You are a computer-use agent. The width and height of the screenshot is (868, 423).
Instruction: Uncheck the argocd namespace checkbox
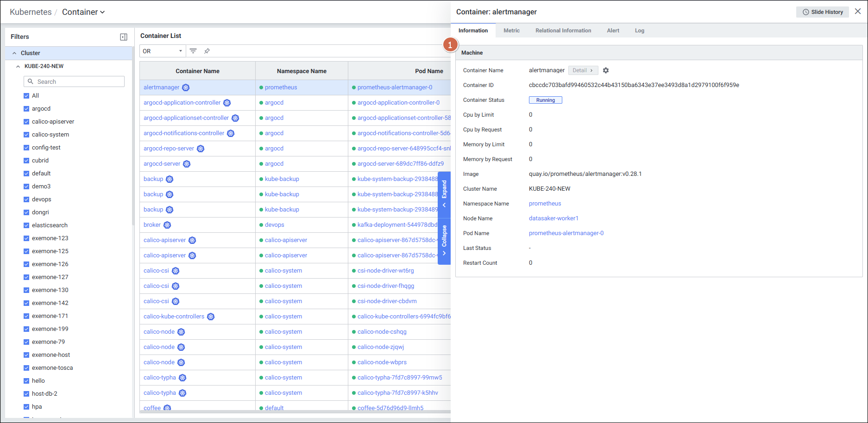point(26,109)
